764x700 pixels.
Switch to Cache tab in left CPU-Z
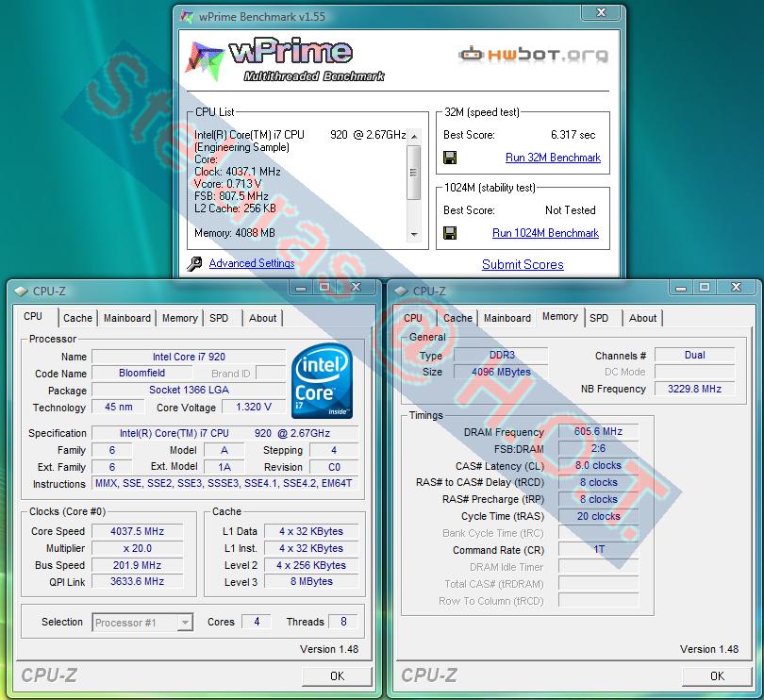77,318
